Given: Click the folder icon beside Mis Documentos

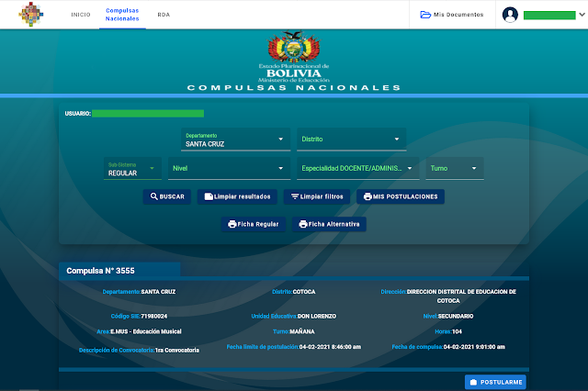Looking at the screenshot, I should (425, 15).
